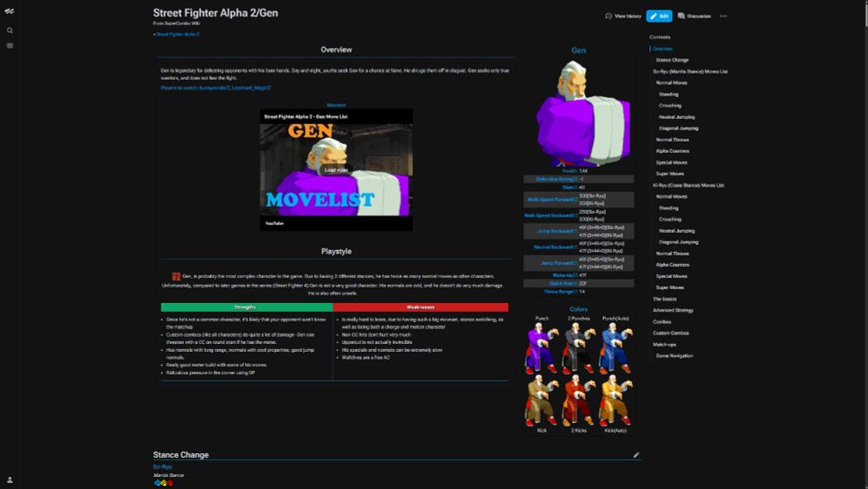Click the Colors heading link

click(578, 309)
